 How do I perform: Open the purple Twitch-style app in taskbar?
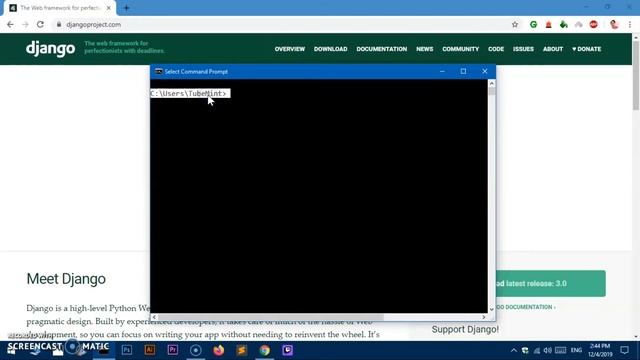pyautogui.click(x=288, y=350)
